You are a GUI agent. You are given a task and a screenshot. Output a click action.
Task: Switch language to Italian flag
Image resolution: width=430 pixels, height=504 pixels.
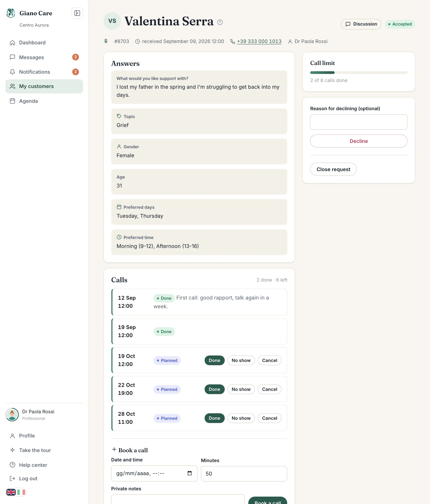(21, 492)
